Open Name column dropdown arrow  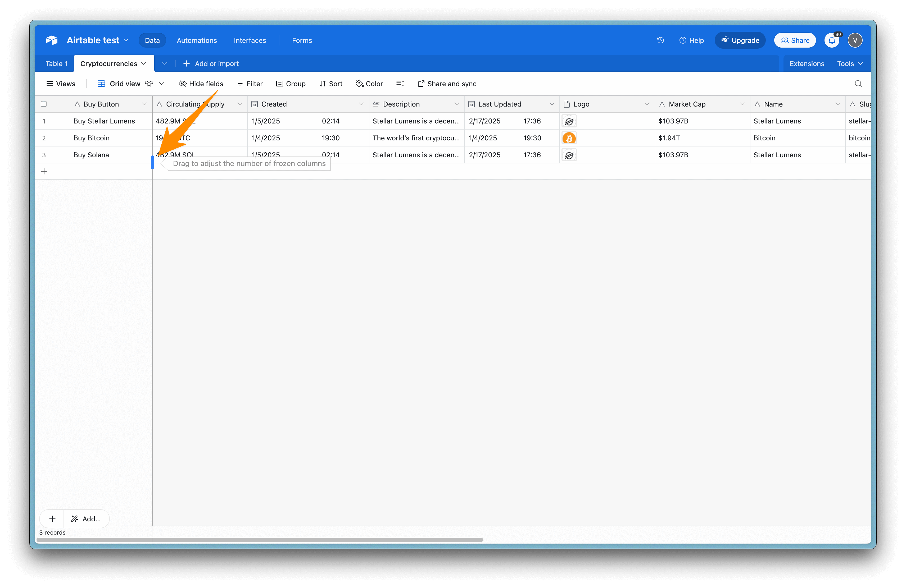[x=837, y=104]
